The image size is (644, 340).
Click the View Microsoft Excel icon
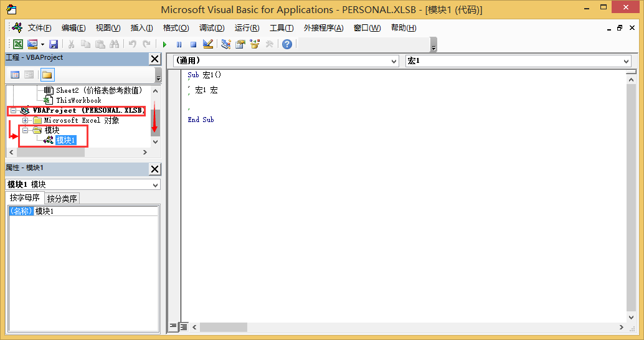[x=18, y=44]
